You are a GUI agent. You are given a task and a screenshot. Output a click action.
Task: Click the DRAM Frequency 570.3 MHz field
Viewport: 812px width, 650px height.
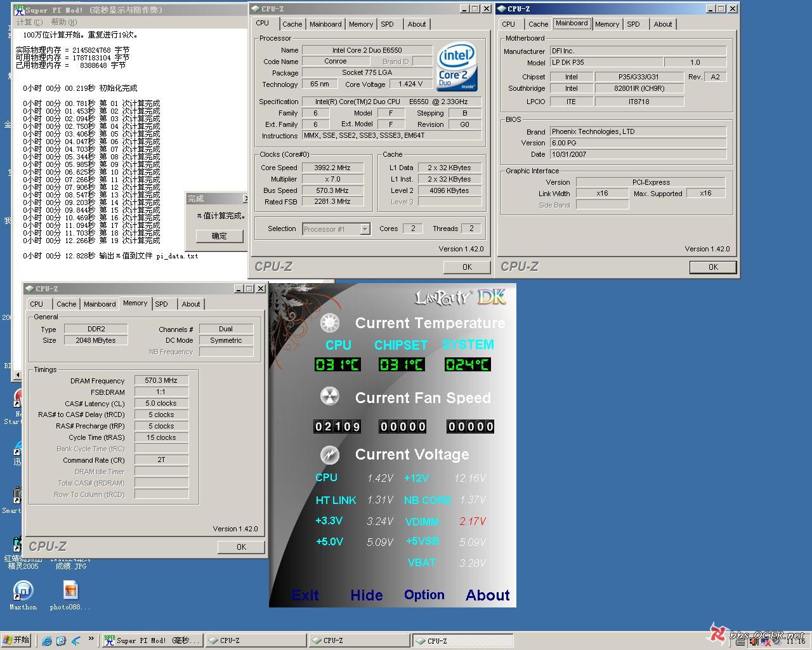click(x=161, y=380)
